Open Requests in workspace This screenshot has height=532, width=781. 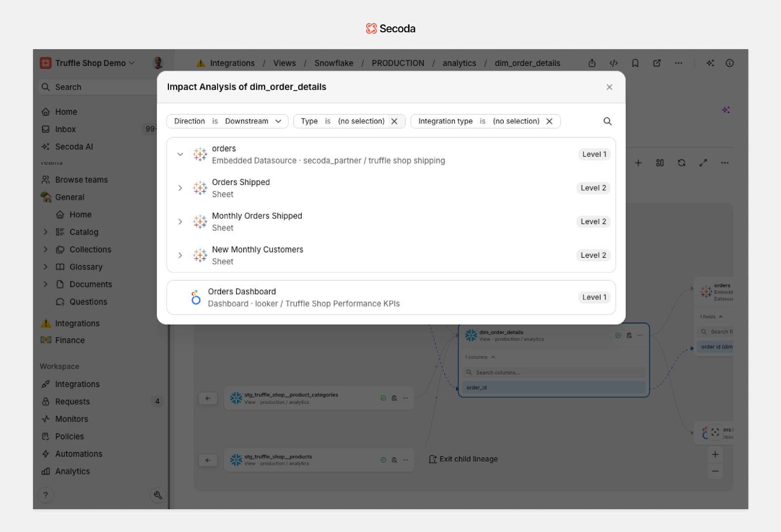point(72,402)
